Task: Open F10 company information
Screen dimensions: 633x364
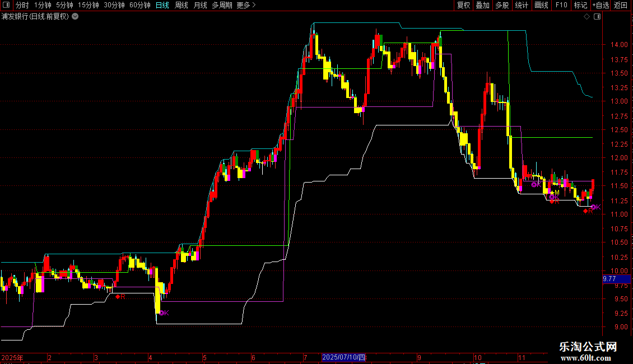Action: 561,5
